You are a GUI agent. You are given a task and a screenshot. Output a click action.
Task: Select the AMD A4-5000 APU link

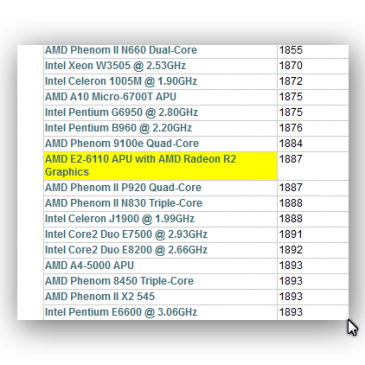coord(89,265)
